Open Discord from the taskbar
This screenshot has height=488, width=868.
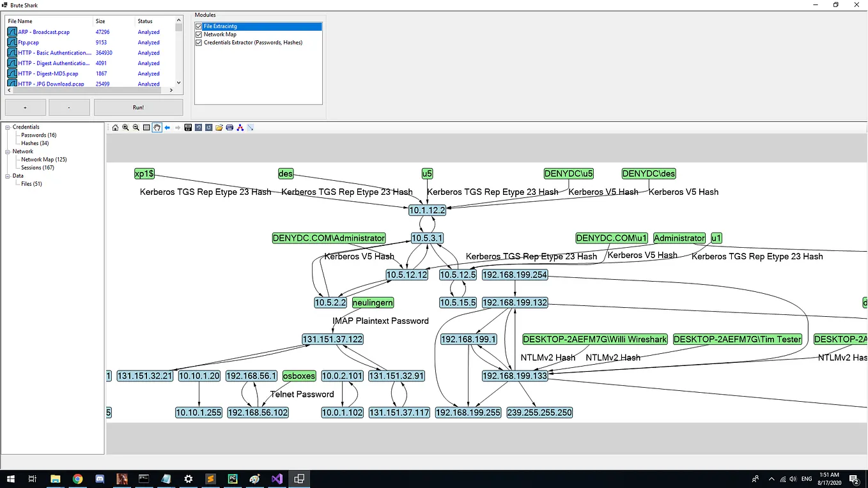tap(100, 479)
